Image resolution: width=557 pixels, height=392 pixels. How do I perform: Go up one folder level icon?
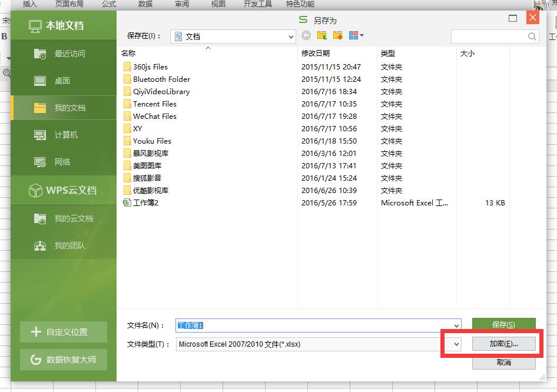click(x=322, y=35)
